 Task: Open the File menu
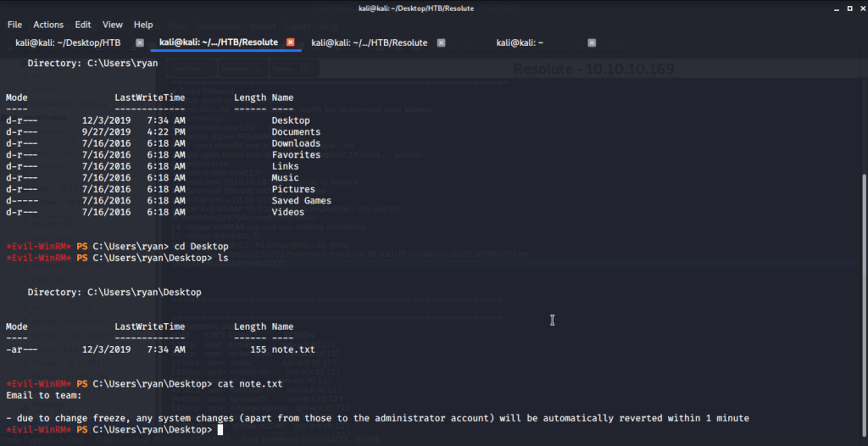click(14, 25)
